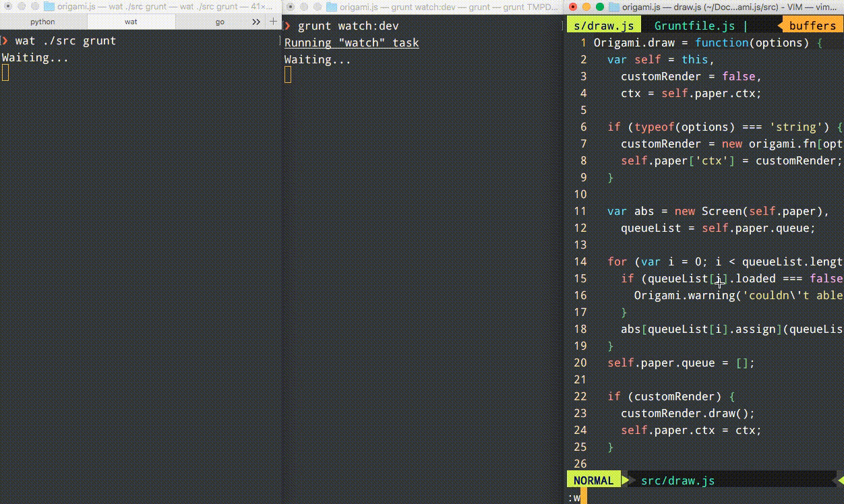Click the 'if (customRender) {' line
844x504 pixels.
(x=671, y=396)
